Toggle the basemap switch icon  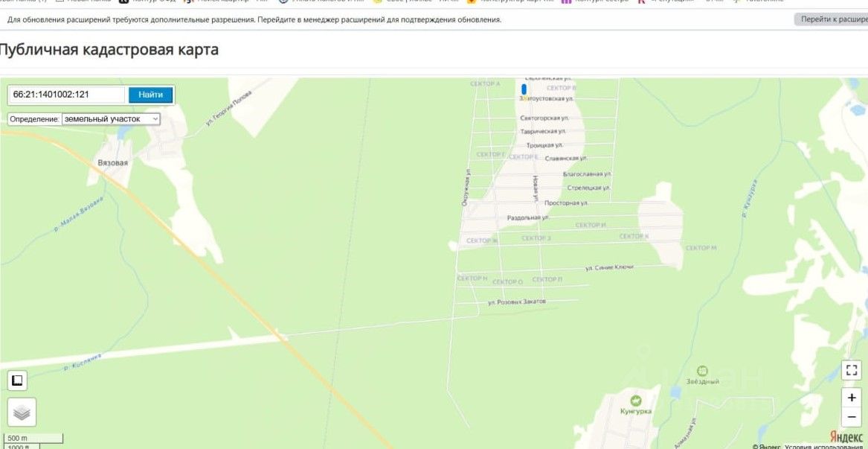17,380
